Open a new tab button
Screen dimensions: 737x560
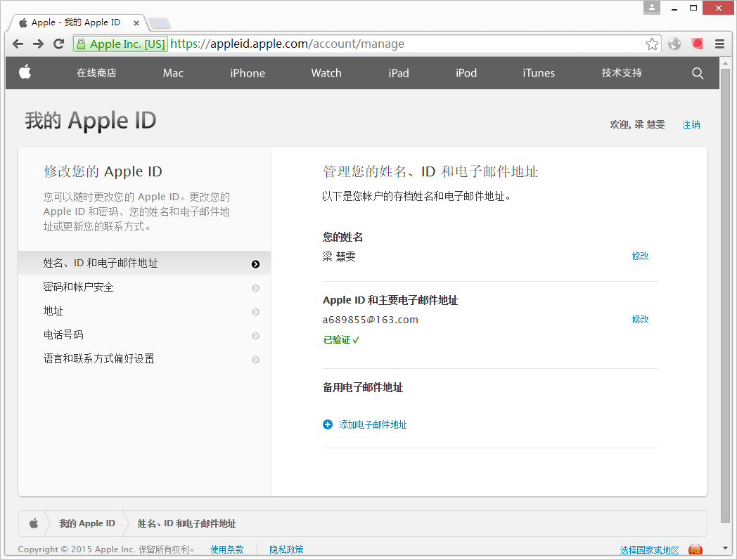[x=159, y=22]
